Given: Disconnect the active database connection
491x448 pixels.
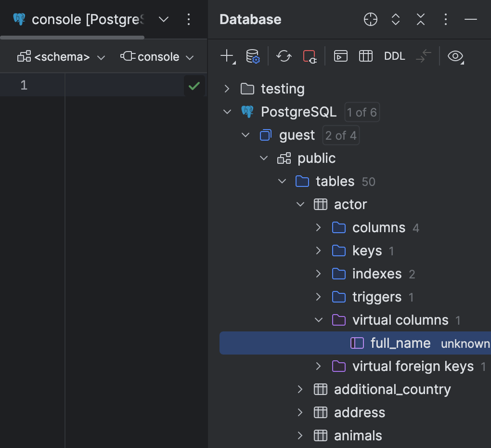Looking at the screenshot, I should 310,56.
